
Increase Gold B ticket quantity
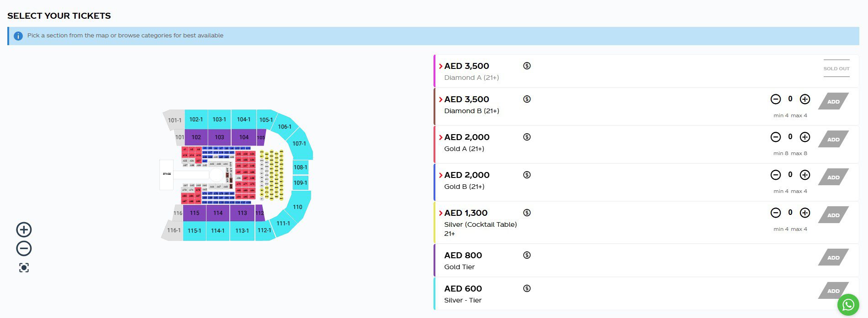[805, 175]
